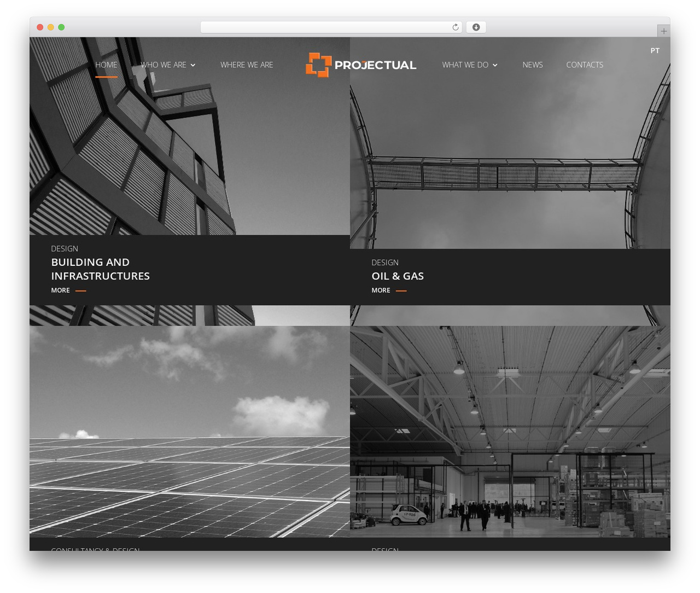Maximize the window with the green button
Viewport: 700px width, 593px height.
[61, 27]
